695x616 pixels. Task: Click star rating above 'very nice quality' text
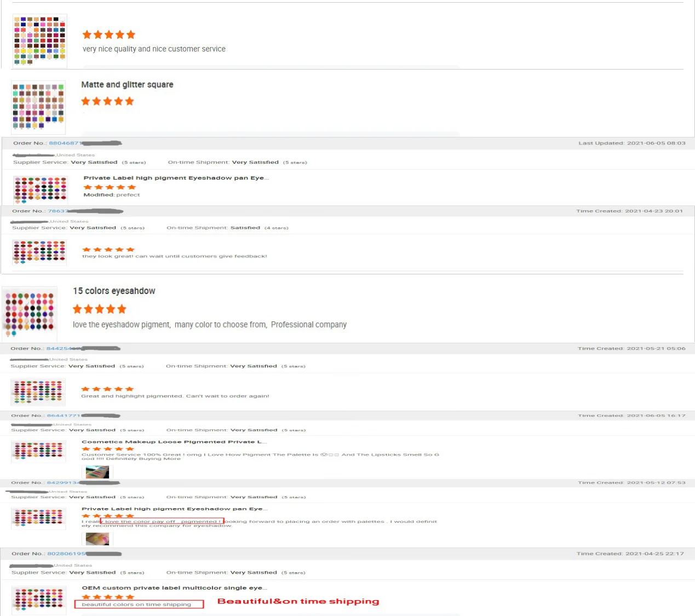(x=109, y=35)
